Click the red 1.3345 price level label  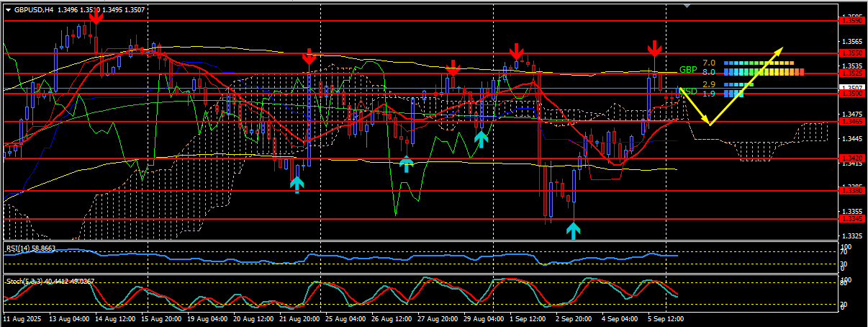coord(852,218)
